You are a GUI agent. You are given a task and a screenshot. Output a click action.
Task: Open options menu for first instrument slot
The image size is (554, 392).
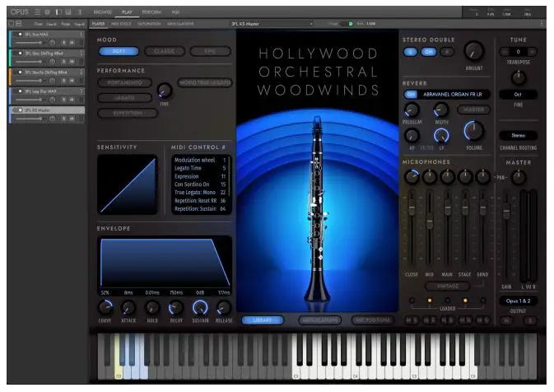tap(81, 35)
